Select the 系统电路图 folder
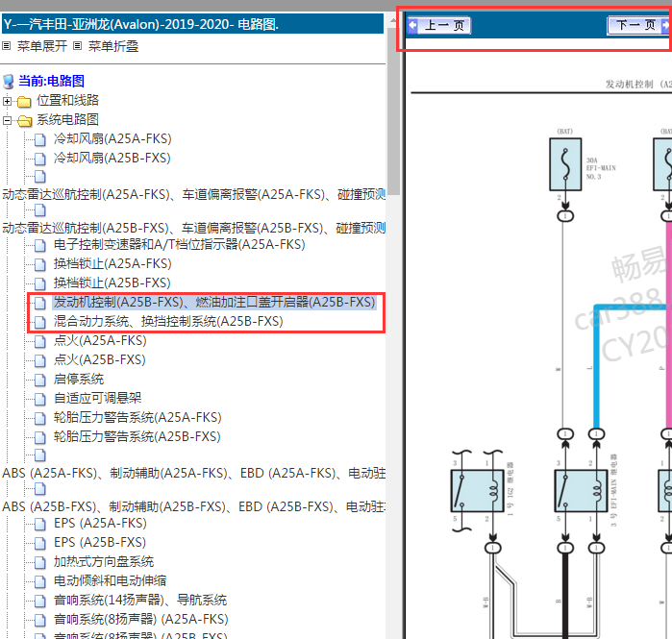This screenshot has height=639, width=672. pos(67,119)
